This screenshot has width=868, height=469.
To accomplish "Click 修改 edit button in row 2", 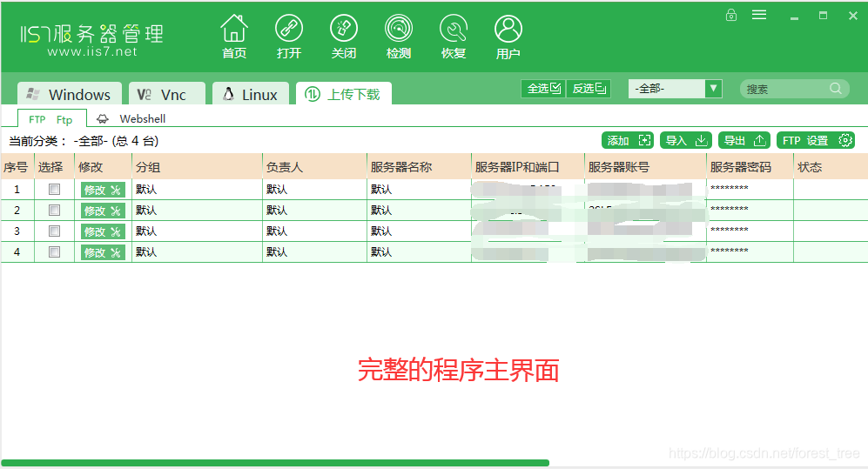I will click(103, 211).
